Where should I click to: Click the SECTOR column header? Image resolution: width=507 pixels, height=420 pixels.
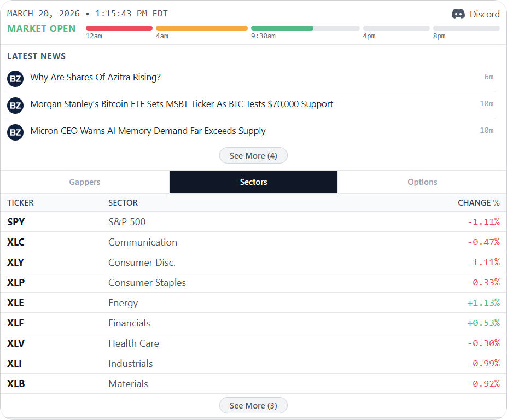coord(123,203)
